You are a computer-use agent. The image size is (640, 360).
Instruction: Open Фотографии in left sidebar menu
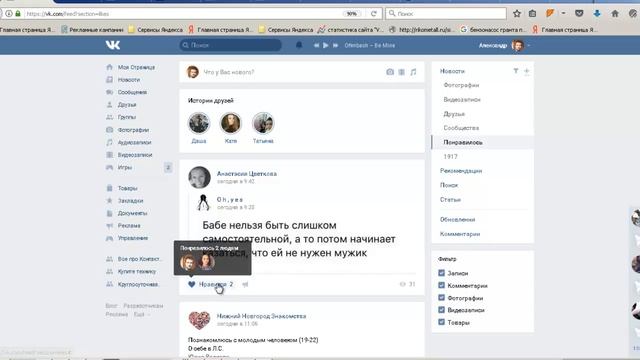pos(133,130)
